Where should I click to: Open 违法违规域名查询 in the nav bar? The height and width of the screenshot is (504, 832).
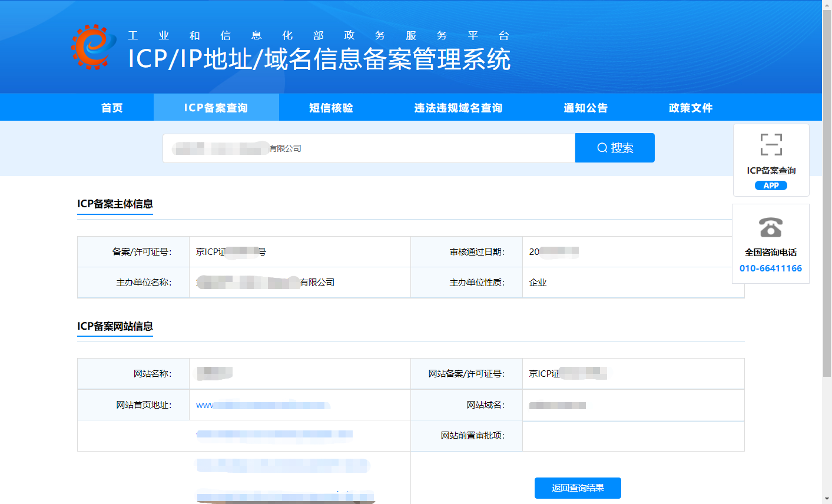coord(458,108)
